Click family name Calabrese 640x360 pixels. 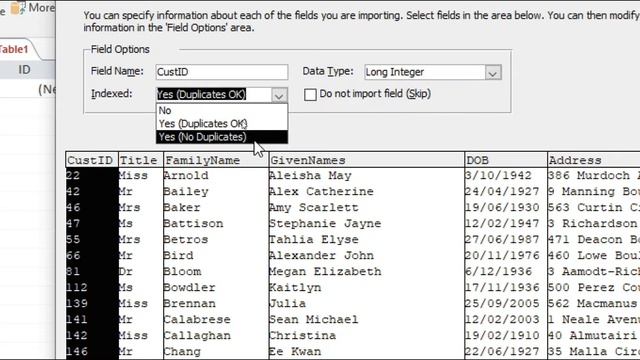click(x=197, y=319)
